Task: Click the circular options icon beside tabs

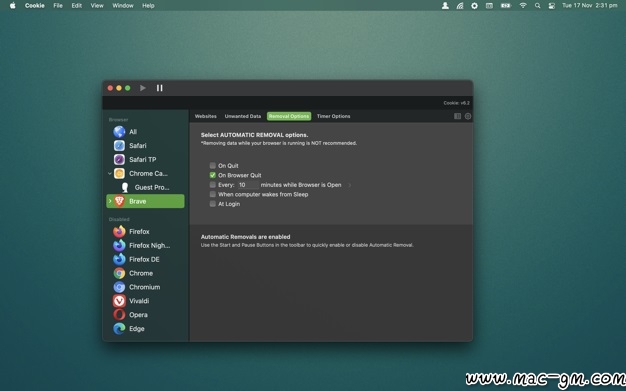Action: click(468, 116)
